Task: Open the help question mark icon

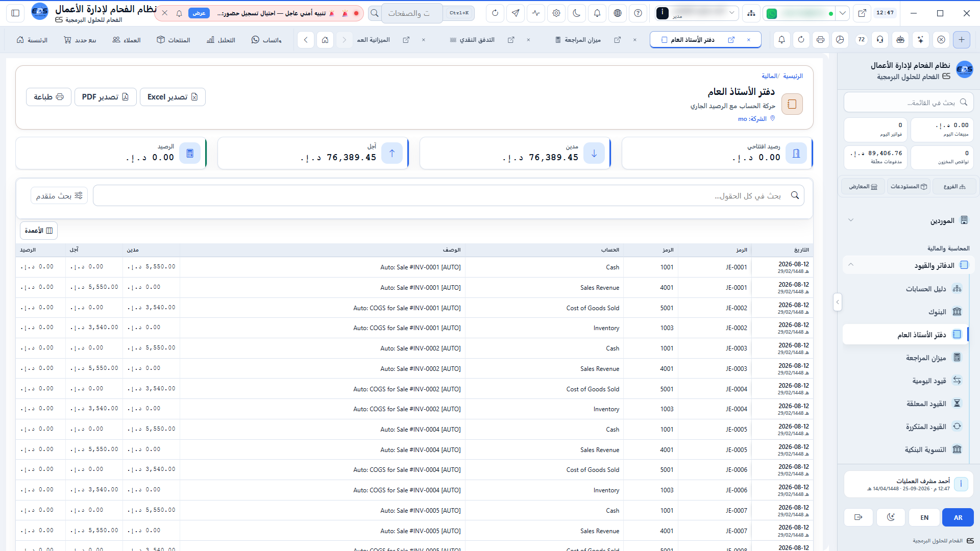Action: [638, 13]
